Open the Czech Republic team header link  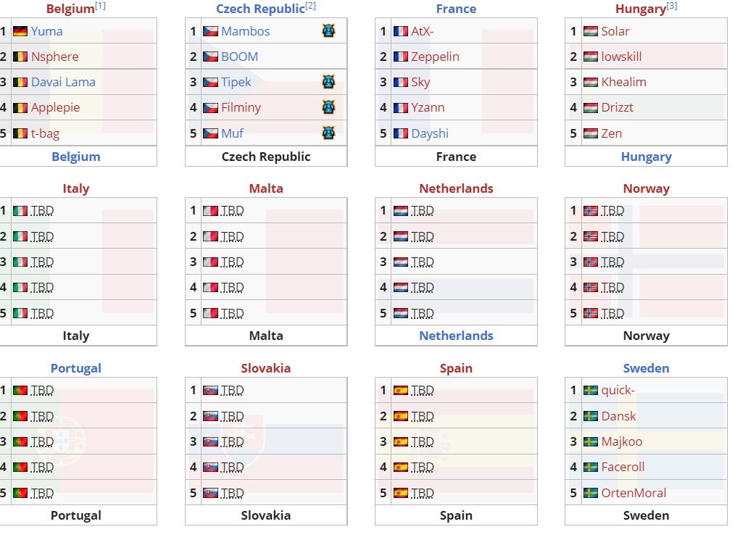tap(260, 9)
